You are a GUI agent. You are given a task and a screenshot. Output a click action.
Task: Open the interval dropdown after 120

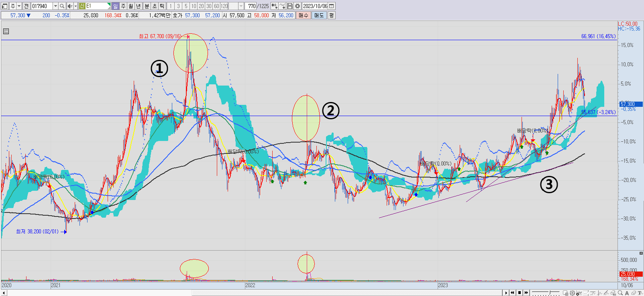pos(241,6)
